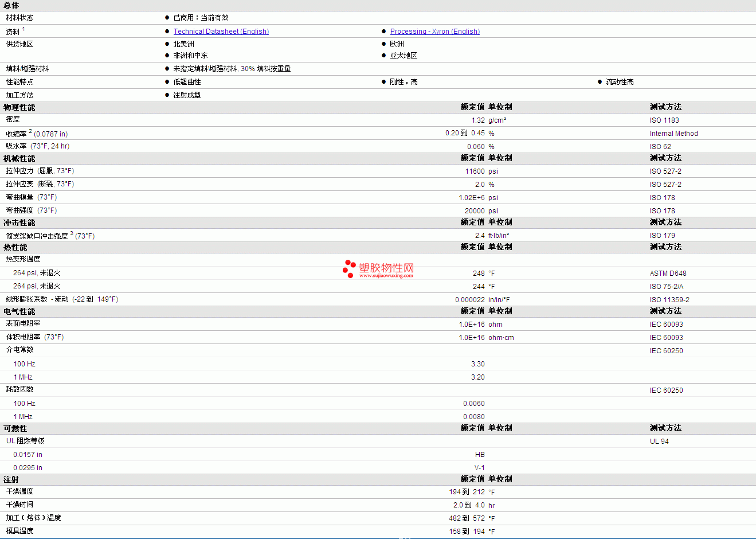Viewport: 756px width, 539px height.
Task: Click the 介电常数 row label
Action: (20, 350)
